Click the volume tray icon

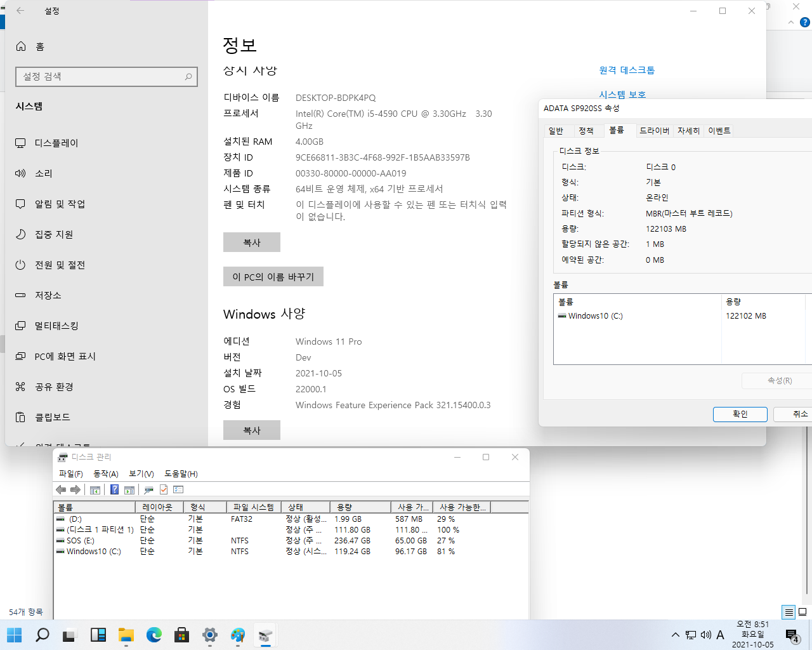(706, 635)
